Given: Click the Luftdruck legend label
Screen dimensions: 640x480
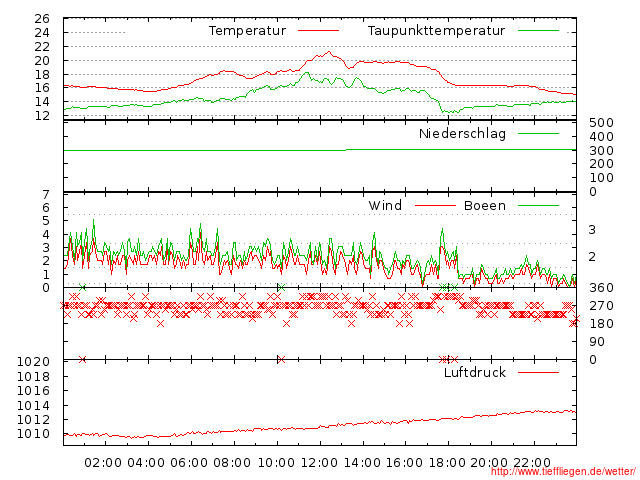Looking at the screenshot, I should click(x=475, y=372).
